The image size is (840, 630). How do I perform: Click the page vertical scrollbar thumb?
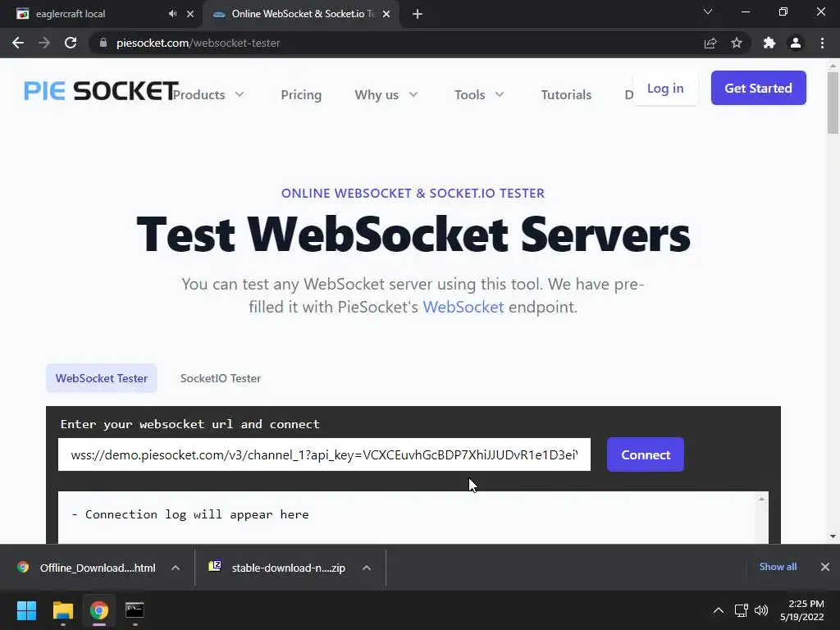coord(833,103)
